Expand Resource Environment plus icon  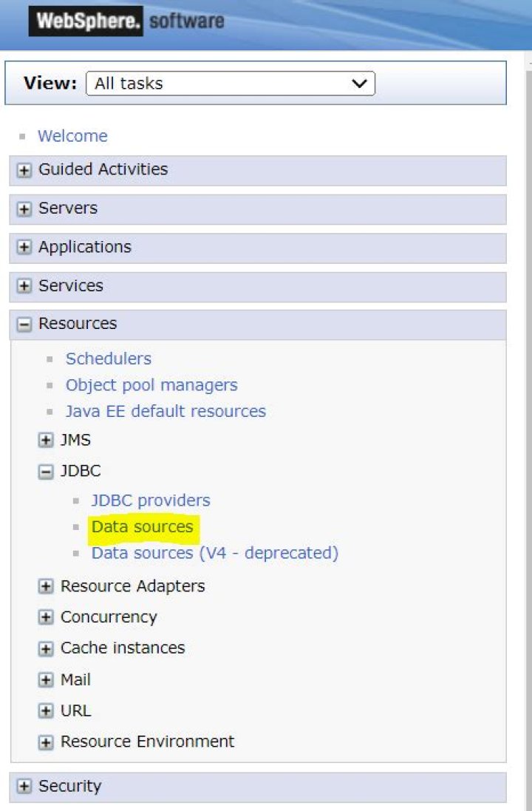click(46, 743)
